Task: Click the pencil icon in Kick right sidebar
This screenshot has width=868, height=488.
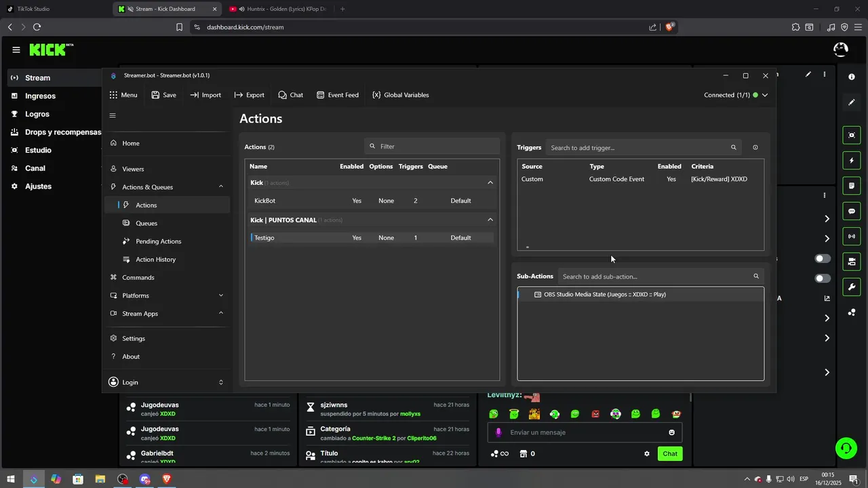Action: pyautogui.click(x=852, y=102)
